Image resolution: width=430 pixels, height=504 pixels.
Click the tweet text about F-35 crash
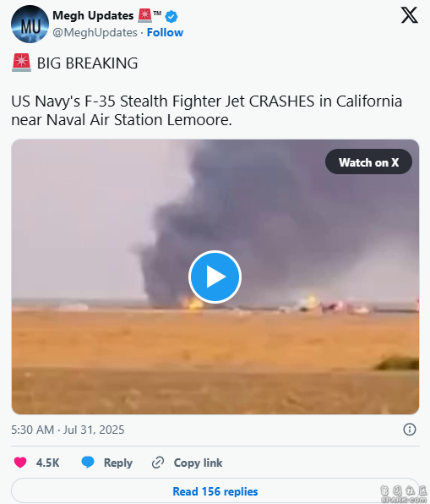pyautogui.click(x=206, y=110)
